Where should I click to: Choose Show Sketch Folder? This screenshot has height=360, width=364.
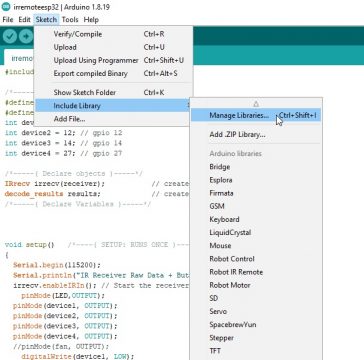pyautogui.click(x=113, y=92)
